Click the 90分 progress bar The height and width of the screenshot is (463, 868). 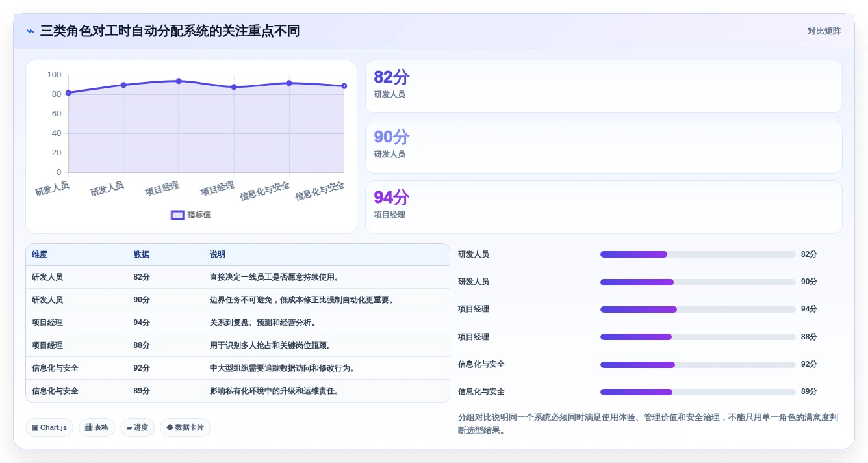(698, 282)
